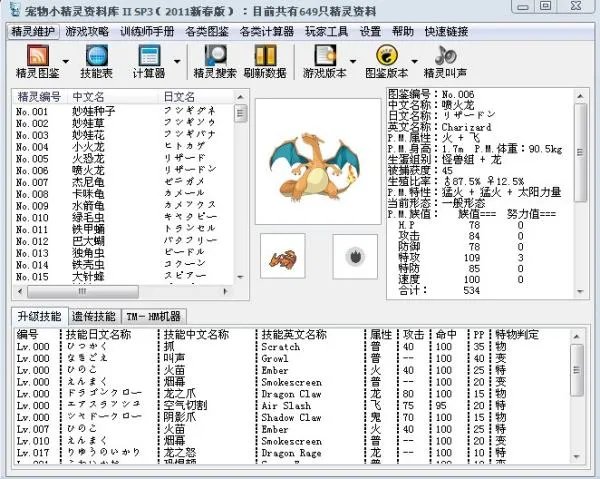The width and height of the screenshot is (600, 479).
Task: Open the 图鉴版本 pokedex version icon
Action: coord(386,61)
